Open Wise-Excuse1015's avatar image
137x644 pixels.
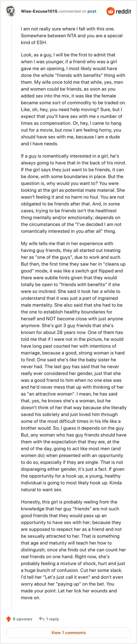[11, 11]
